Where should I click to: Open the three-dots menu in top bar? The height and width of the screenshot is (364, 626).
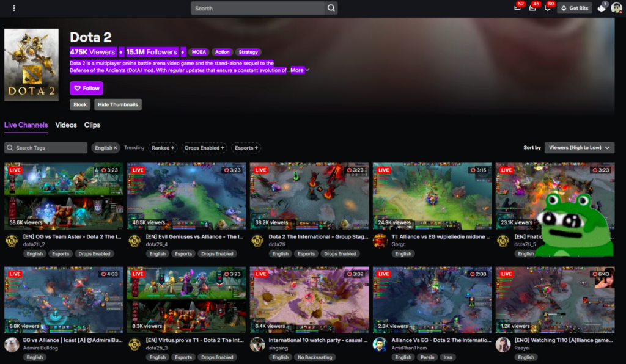pos(14,8)
